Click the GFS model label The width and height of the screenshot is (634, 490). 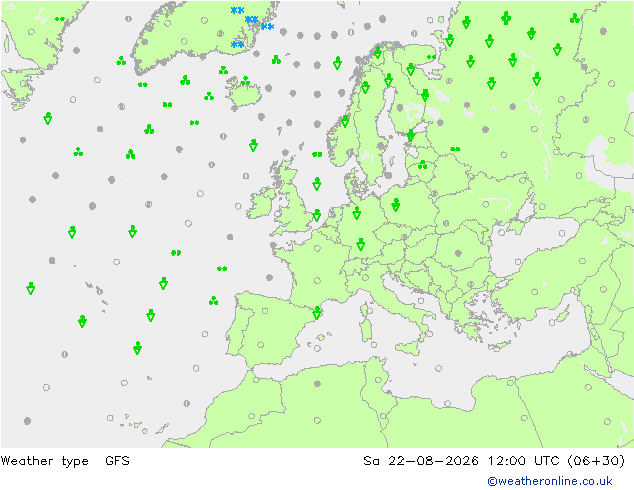tap(117, 460)
